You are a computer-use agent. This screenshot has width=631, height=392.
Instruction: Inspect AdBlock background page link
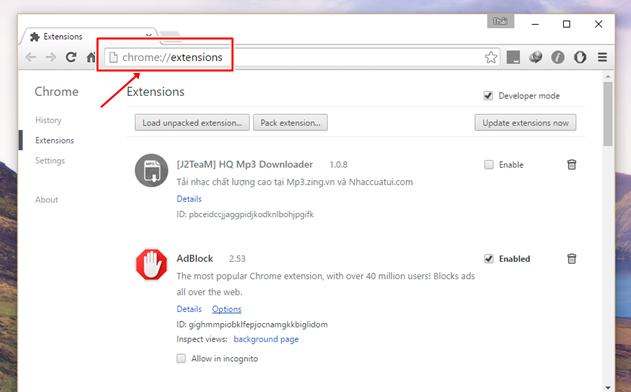(266, 339)
